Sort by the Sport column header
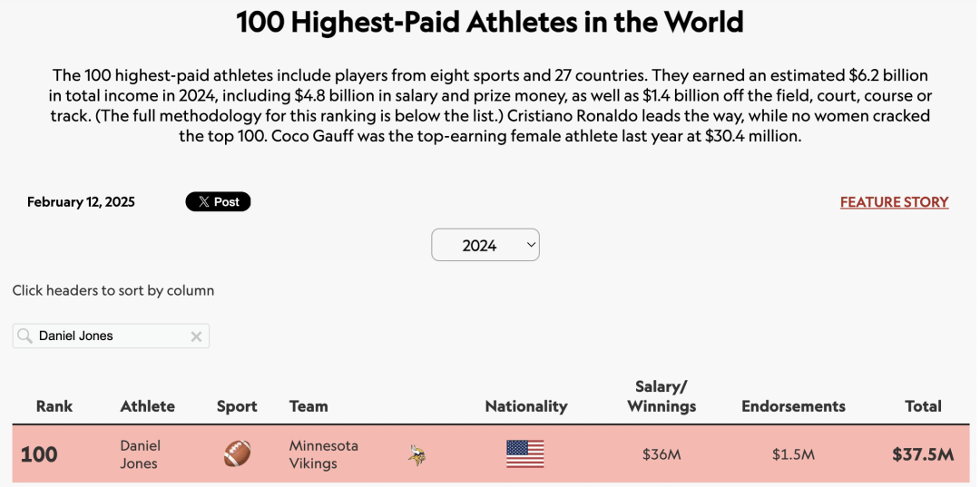Viewport: 980px width, 487px height. [x=237, y=406]
